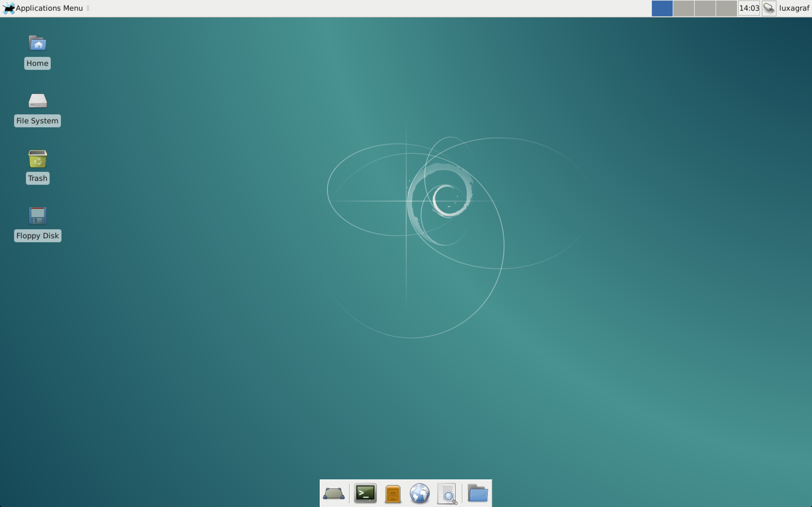Screen dimensions: 812x507
Task: Click the fourth workspace indicator top bar
Action: 727,8
